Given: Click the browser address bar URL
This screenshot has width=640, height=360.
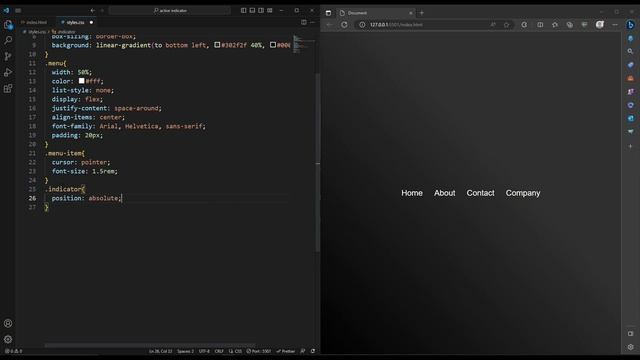Looking at the screenshot, I should pyautogui.click(x=396, y=25).
